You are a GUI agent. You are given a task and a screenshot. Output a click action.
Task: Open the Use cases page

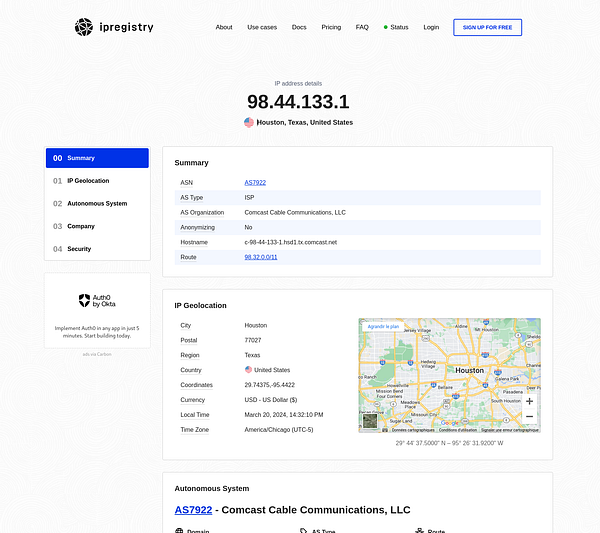click(x=262, y=27)
